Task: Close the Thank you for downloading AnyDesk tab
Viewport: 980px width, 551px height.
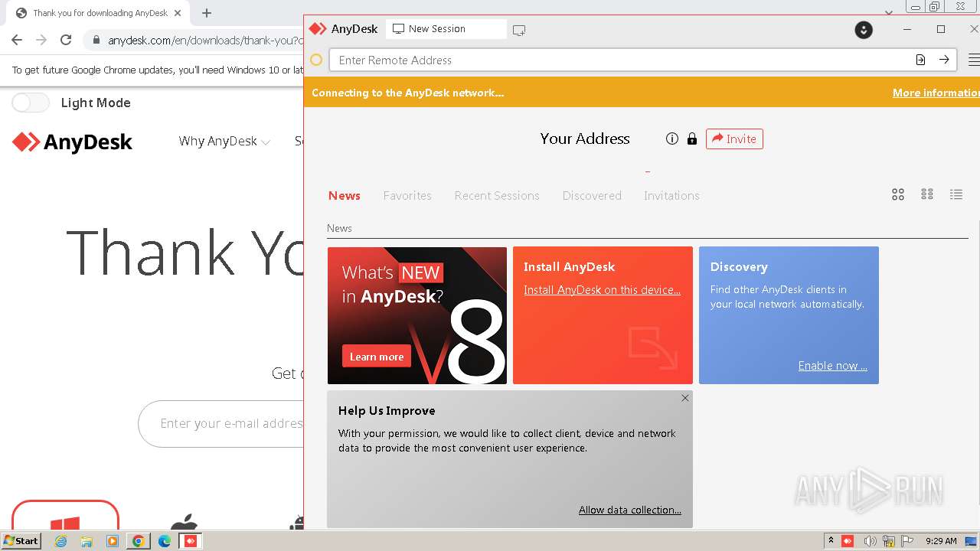Action: pyautogui.click(x=178, y=13)
